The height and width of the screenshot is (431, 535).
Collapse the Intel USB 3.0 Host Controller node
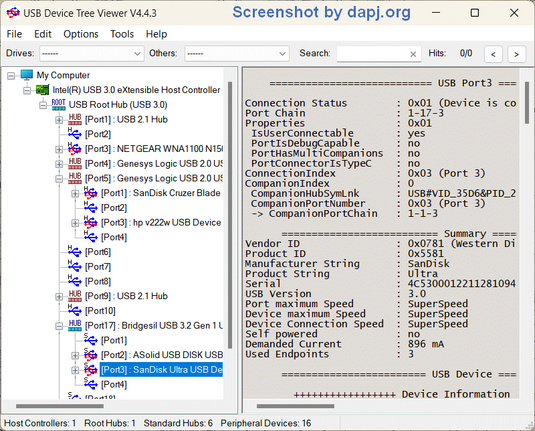point(27,90)
